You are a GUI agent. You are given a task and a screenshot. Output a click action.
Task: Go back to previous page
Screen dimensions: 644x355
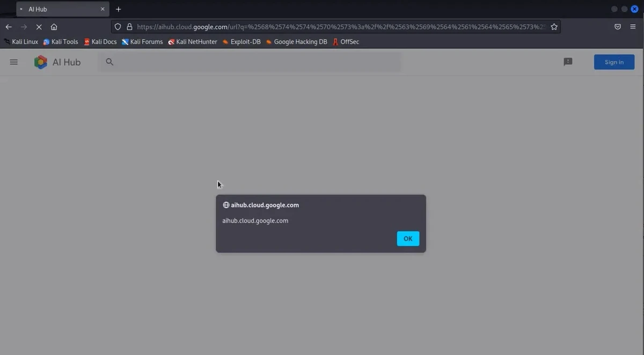(x=9, y=27)
